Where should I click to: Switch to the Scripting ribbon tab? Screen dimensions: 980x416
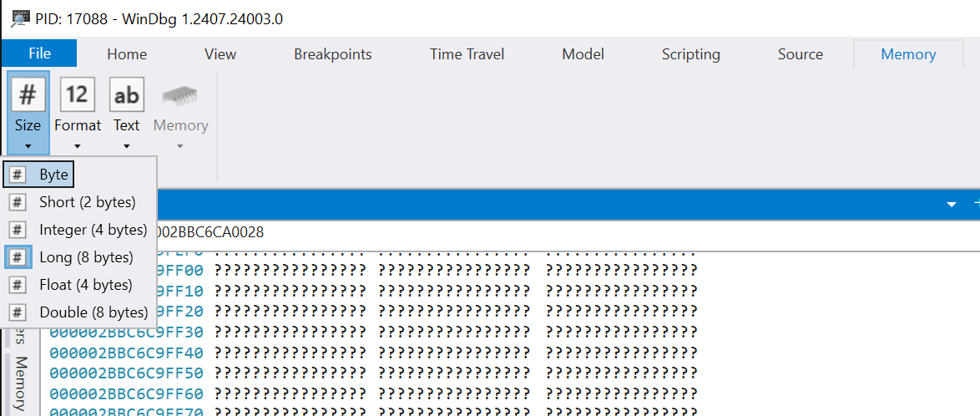(690, 54)
